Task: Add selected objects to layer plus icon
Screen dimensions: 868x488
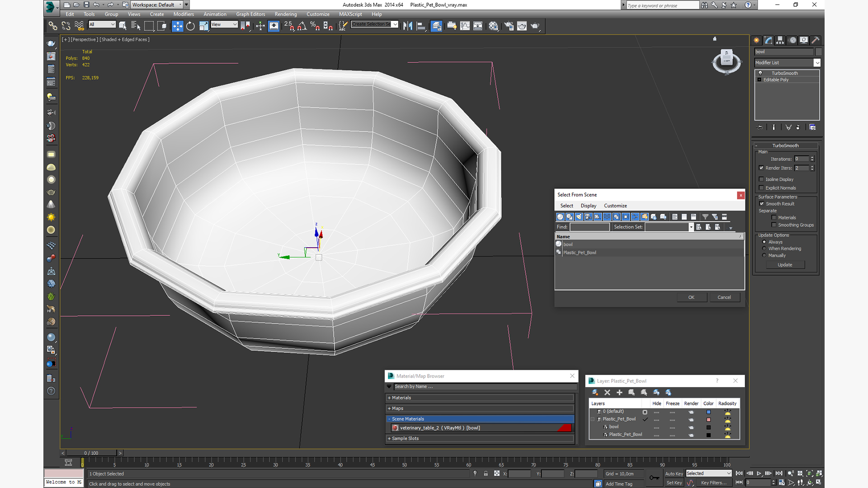Action: coord(619,392)
